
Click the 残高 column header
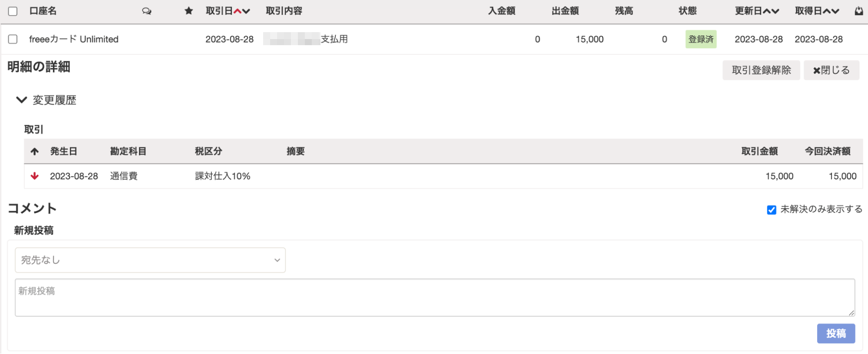coord(624,11)
